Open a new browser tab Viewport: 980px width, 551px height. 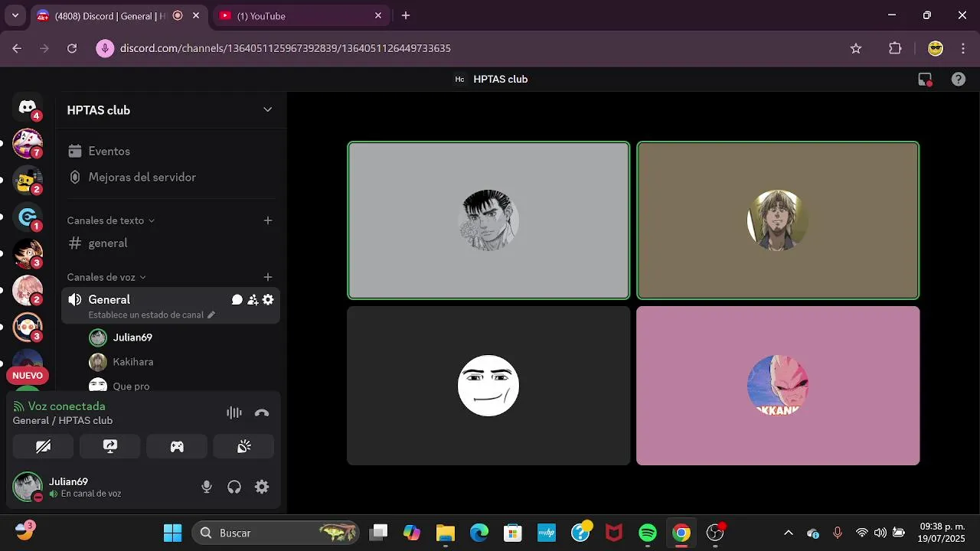click(x=406, y=15)
